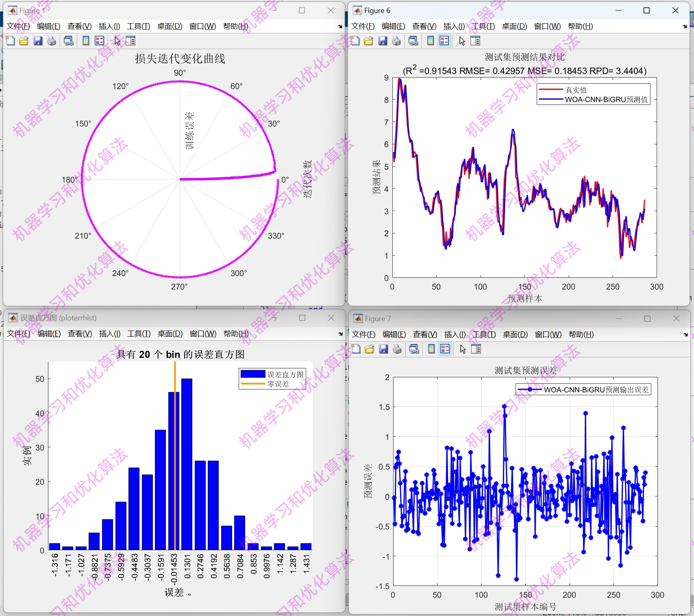
Task: Click dock arrow in Figure 7 menu bar
Action: click(x=685, y=335)
